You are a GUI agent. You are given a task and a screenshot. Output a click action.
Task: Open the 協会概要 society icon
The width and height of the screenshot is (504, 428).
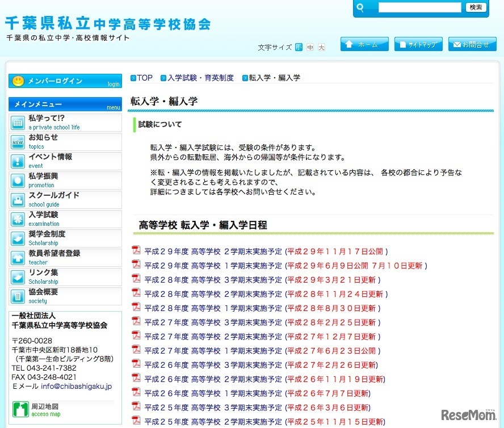click(18, 296)
